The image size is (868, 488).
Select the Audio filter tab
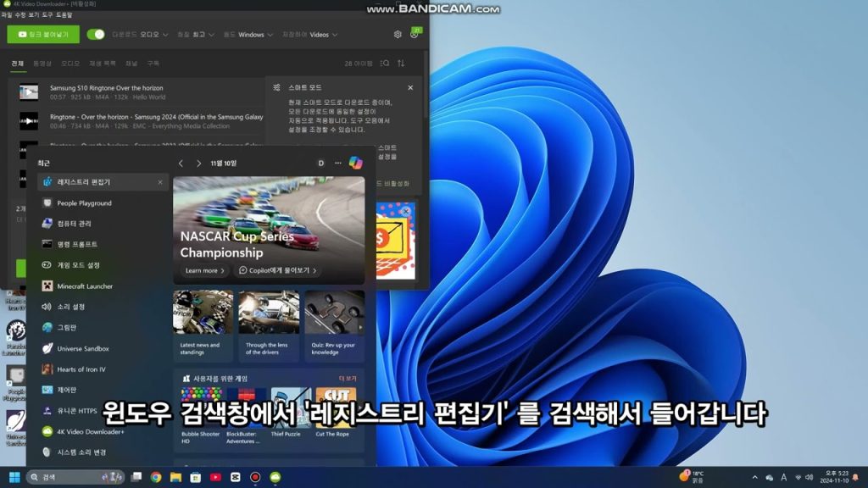pos(70,64)
